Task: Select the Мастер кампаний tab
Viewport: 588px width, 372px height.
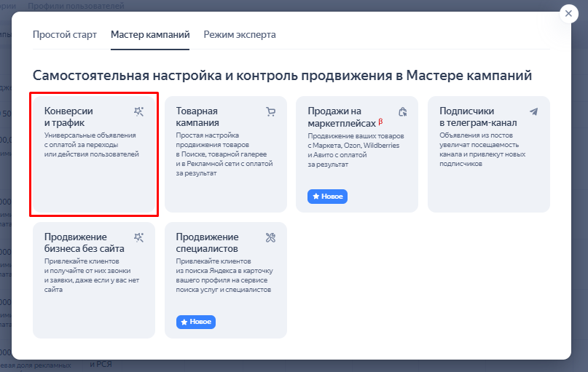Action: pos(150,34)
